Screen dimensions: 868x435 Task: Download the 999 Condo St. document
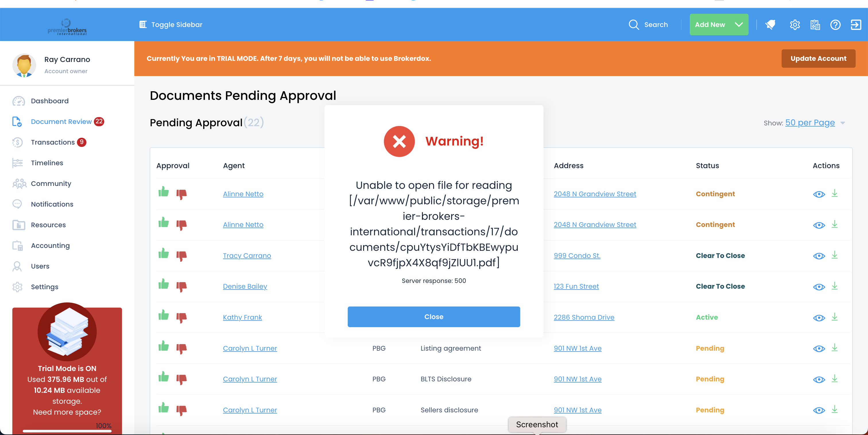point(835,255)
